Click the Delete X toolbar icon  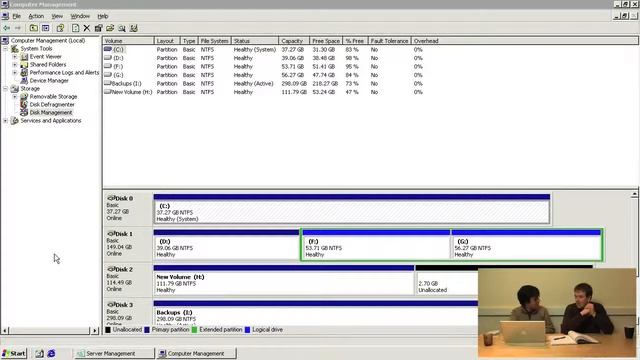tap(87, 28)
